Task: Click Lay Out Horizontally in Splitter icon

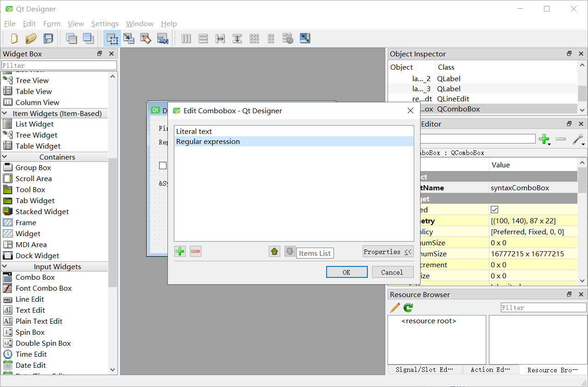Action: [220, 39]
